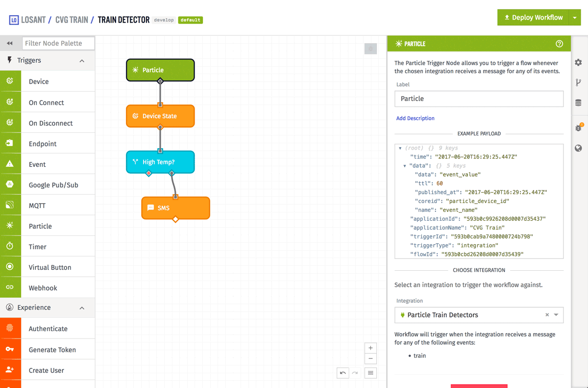Viewport: 588px width, 388px height.
Task: Redo the canvas change
Action: coord(355,373)
